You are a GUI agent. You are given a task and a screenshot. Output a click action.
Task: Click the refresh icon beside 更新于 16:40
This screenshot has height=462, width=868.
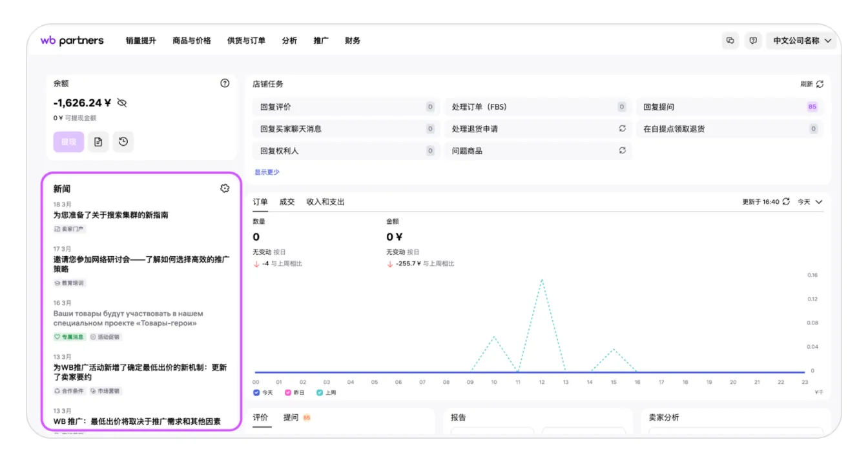tap(786, 202)
